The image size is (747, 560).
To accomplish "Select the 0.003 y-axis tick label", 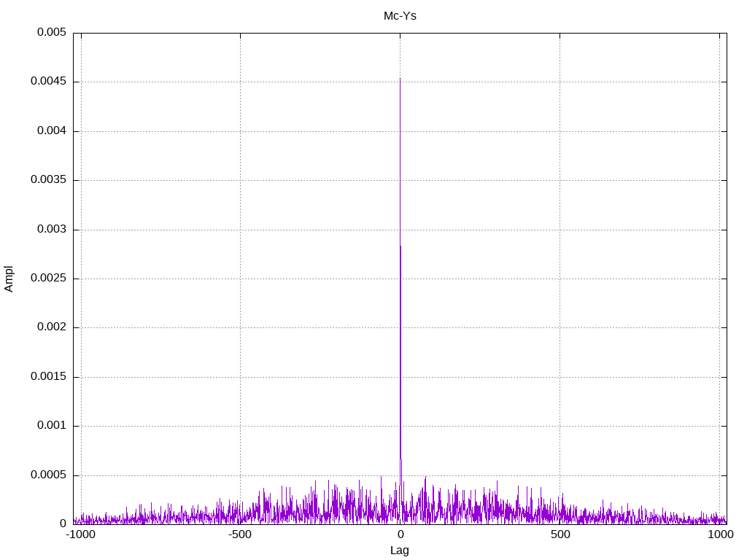I will [x=51, y=230].
